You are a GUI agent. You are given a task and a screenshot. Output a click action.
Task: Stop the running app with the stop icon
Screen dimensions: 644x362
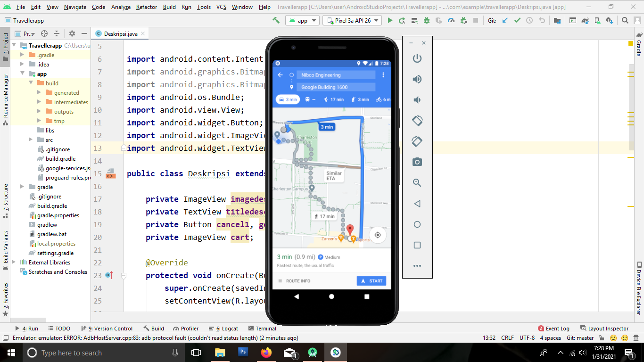click(476, 20)
